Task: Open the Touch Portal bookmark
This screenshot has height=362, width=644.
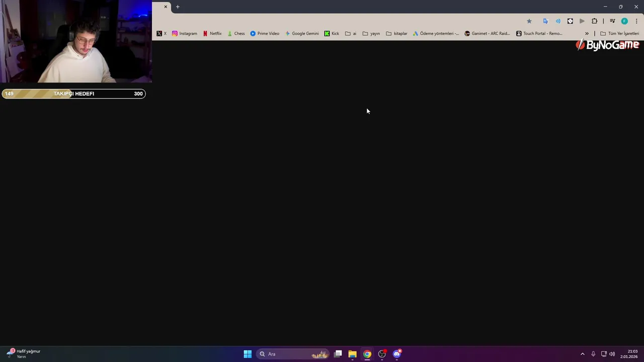Action: pyautogui.click(x=539, y=34)
